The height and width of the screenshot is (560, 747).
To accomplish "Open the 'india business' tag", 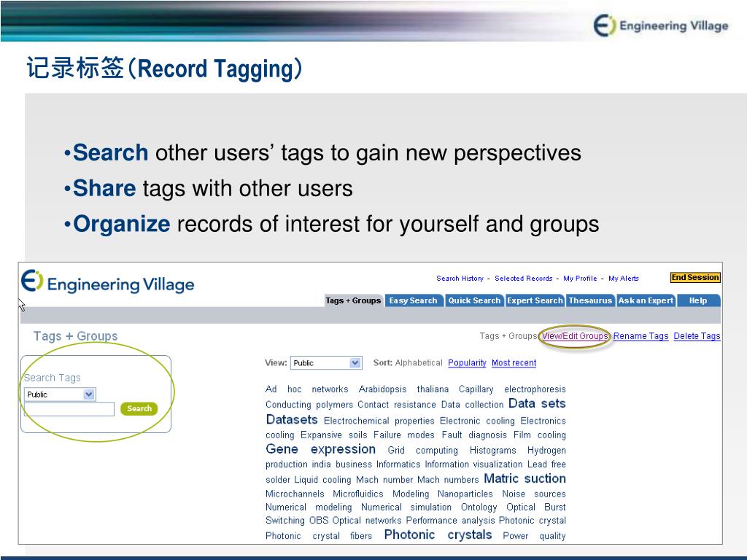I will (341, 464).
